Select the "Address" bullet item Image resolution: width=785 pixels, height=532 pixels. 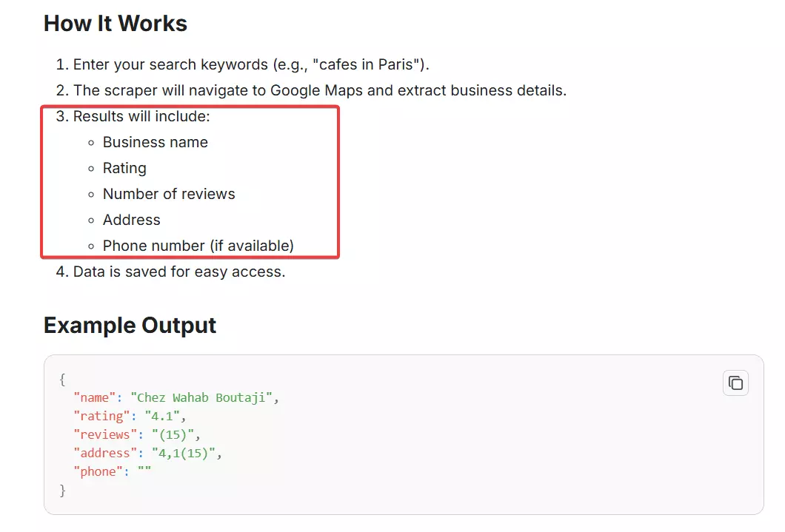131,220
